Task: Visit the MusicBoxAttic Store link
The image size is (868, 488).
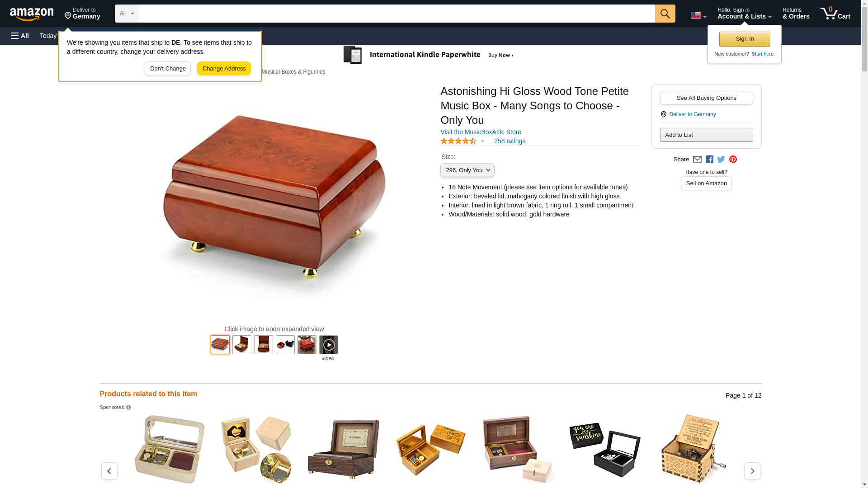Action: pos(481,132)
